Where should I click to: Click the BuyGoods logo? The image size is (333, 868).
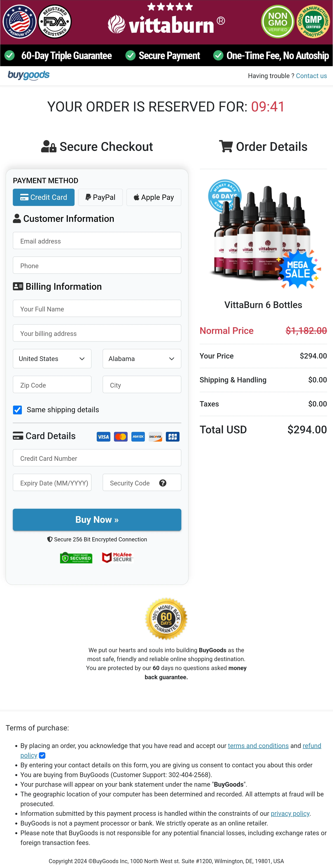[29, 75]
